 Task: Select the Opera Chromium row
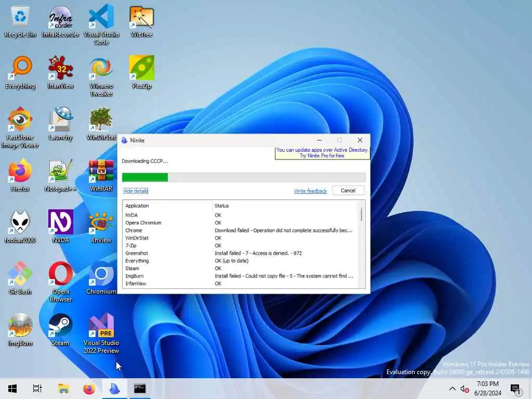[240, 223]
